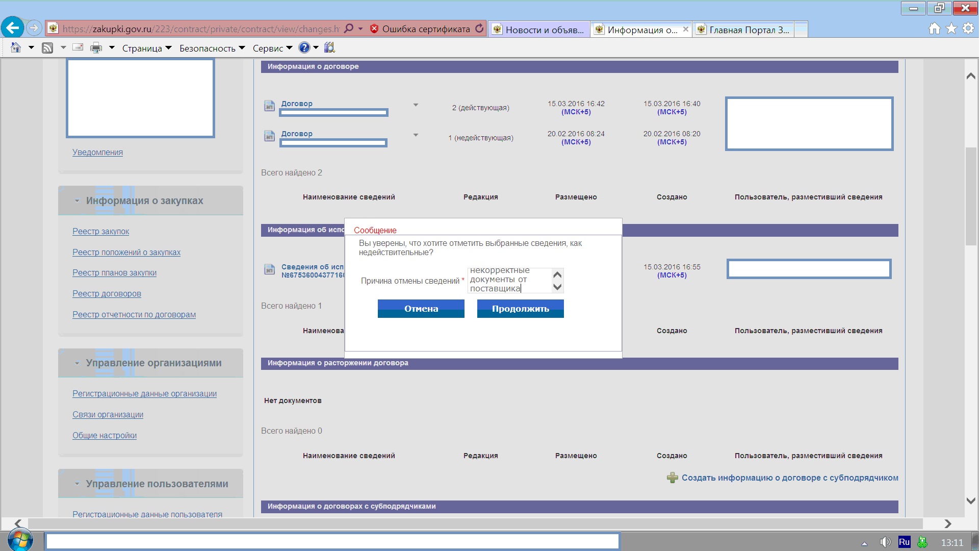
Task: Click the printer toolbar icon
Action: click(96, 48)
